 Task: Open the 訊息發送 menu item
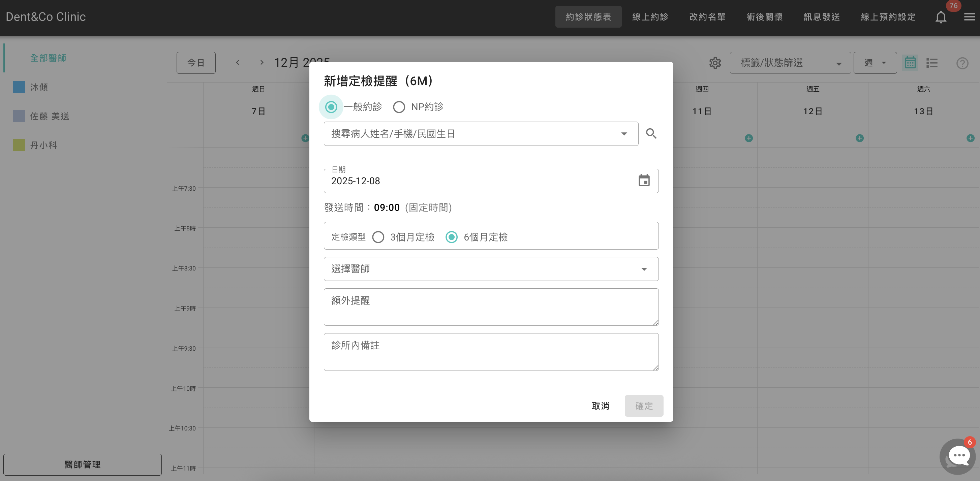click(821, 17)
